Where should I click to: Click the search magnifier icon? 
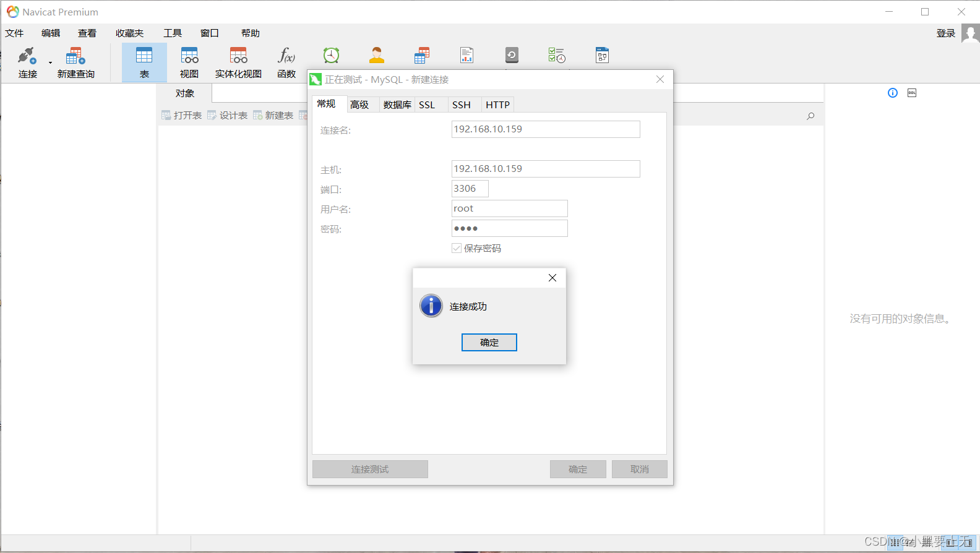pyautogui.click(x=810, y=116)
